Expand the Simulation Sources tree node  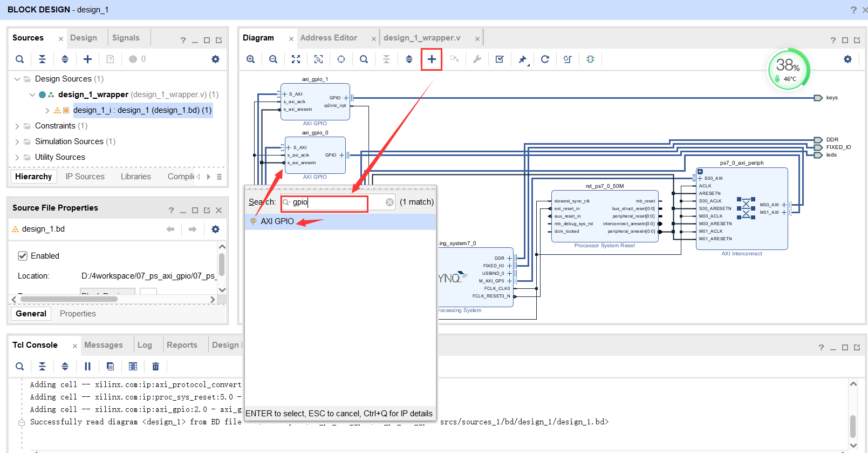point(17,142)
